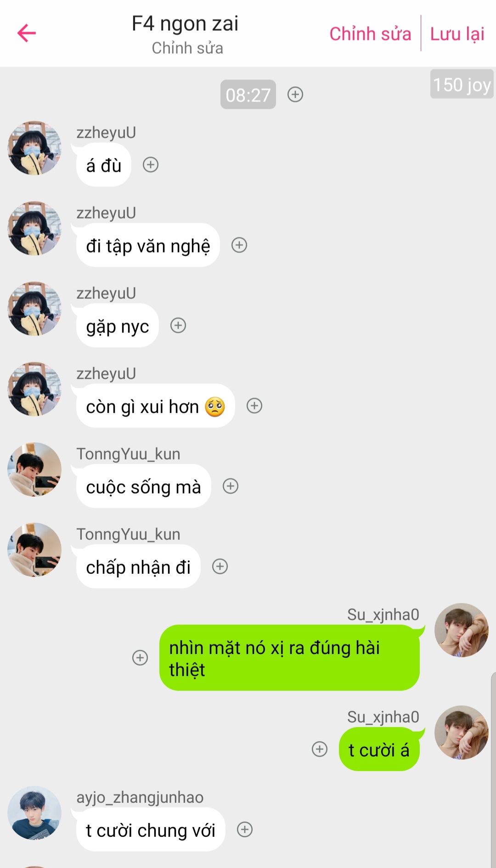496x868 pixels.
Task: Click plus icon beside "chấp nhận đi"
Action: click(x=220, y=566)
